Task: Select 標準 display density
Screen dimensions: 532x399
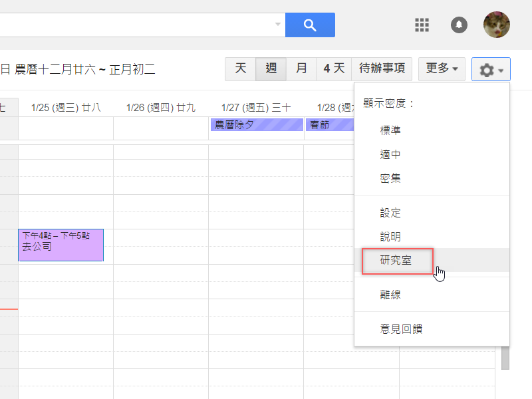Action: point(390,130)
